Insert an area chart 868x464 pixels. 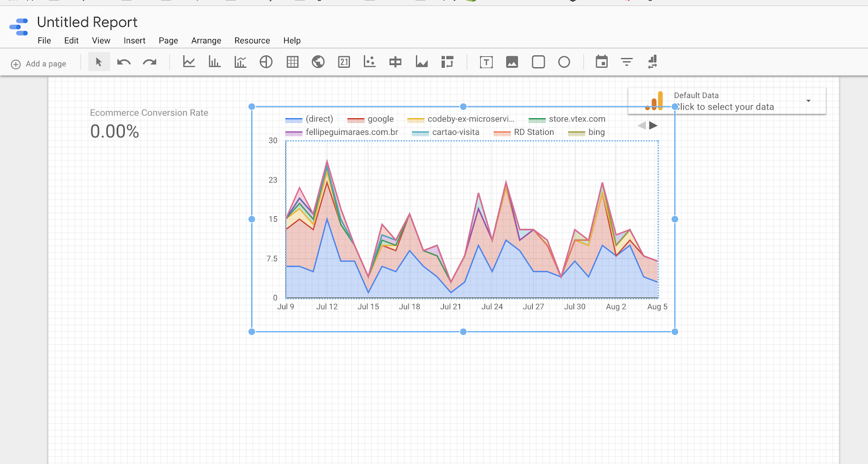(x=422, y=62)
